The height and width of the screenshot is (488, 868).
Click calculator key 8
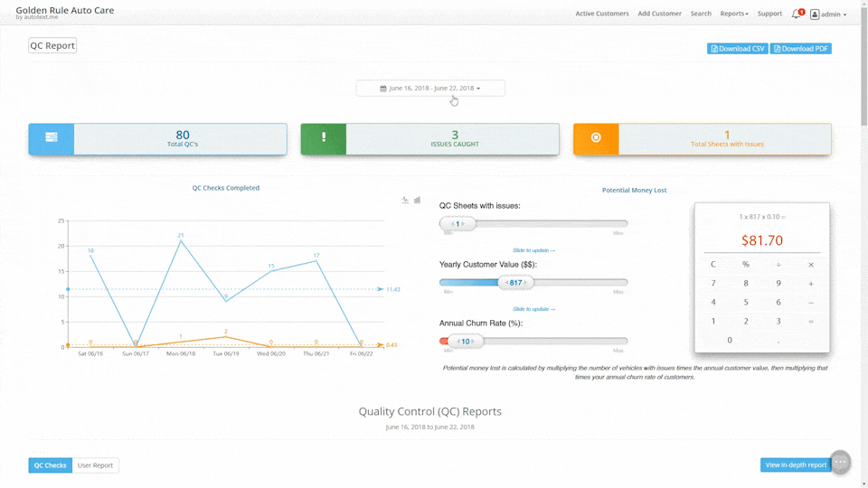(x=746, y=283)
